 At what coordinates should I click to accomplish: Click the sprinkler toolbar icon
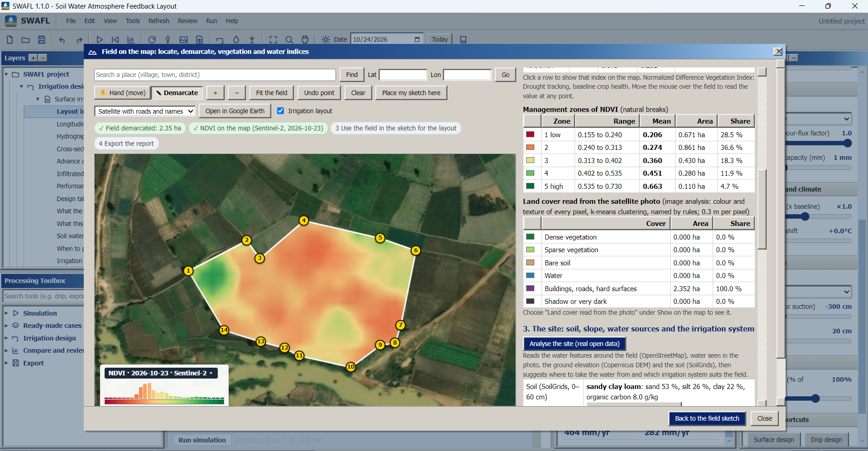click(252, 39)
